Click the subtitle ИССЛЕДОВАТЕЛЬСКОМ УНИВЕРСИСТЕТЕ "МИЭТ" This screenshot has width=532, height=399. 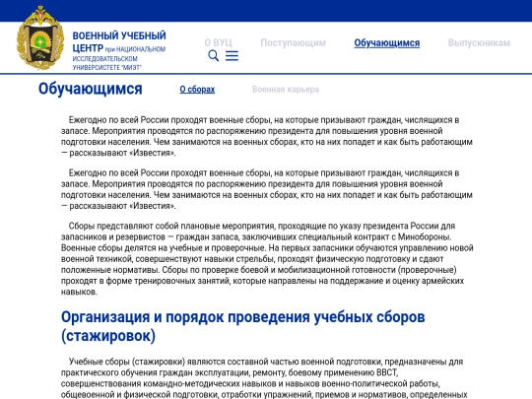(x=106, y=63)
